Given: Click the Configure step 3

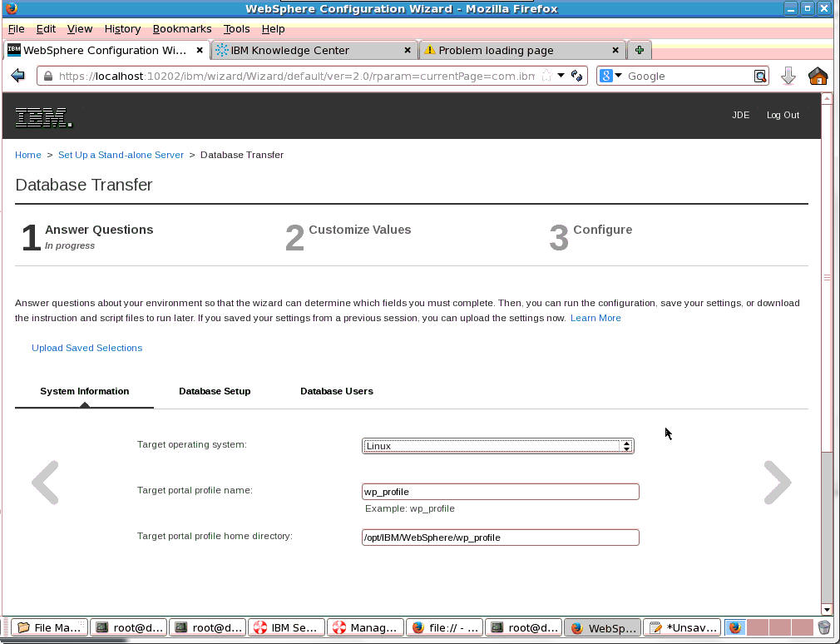Looking at the screenshot, I should point(590,237).
